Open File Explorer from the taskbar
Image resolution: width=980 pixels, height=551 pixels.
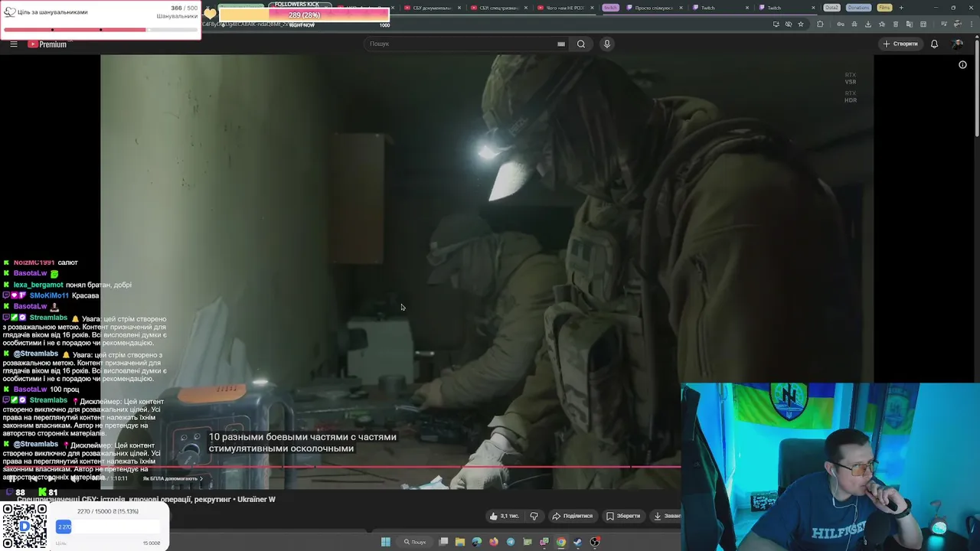pyautogui.click(x=460, y=542)
